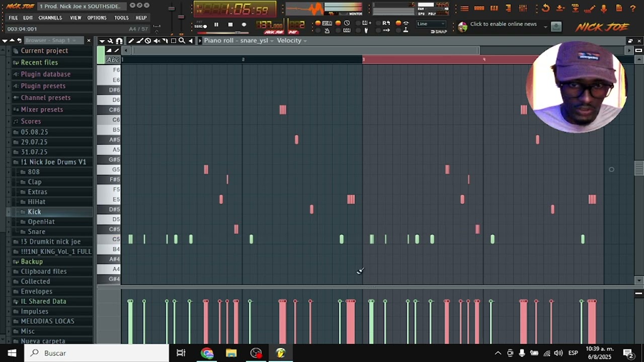Open the 808 subfolder in the browser

point(34,172)
